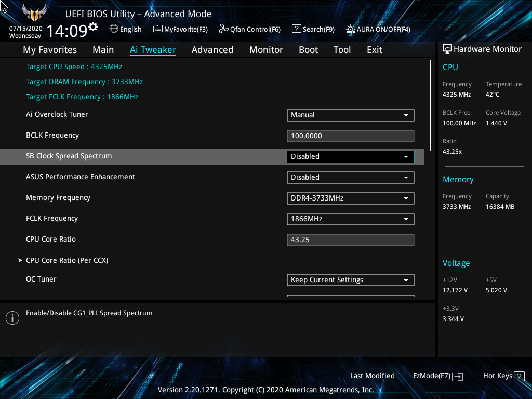
Task: Open FCLK Frequency 1866MHz dropdown
Action: (351, 219)
